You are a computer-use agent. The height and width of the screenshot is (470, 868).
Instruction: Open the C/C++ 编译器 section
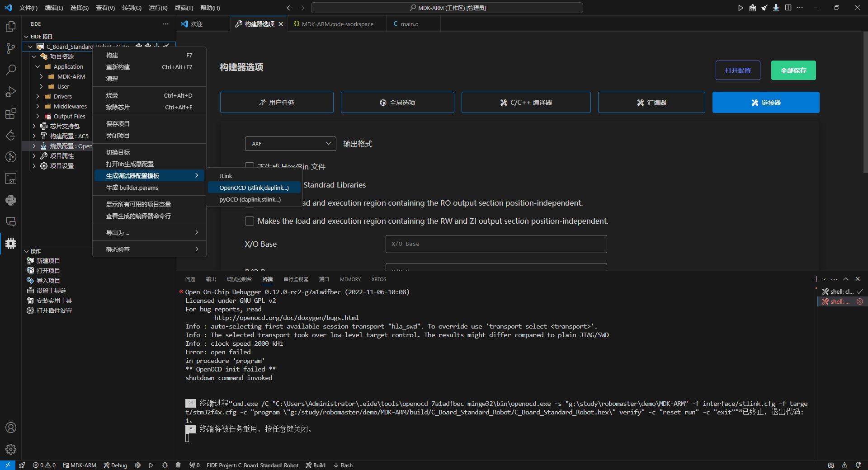[526, 103]
